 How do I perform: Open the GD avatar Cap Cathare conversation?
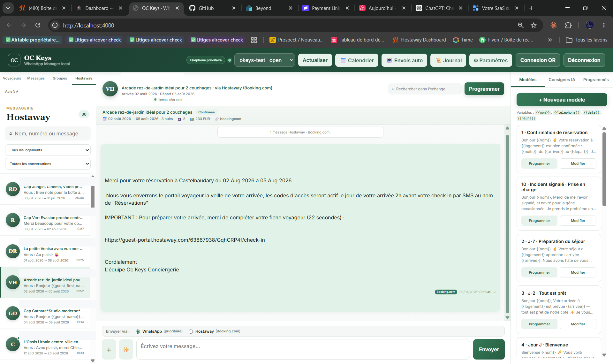coord(13,313)
